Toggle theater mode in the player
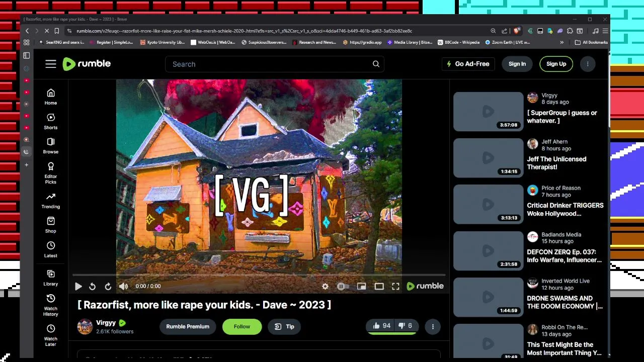The width and height of the screenshot is (644, 362). (379, 286)
